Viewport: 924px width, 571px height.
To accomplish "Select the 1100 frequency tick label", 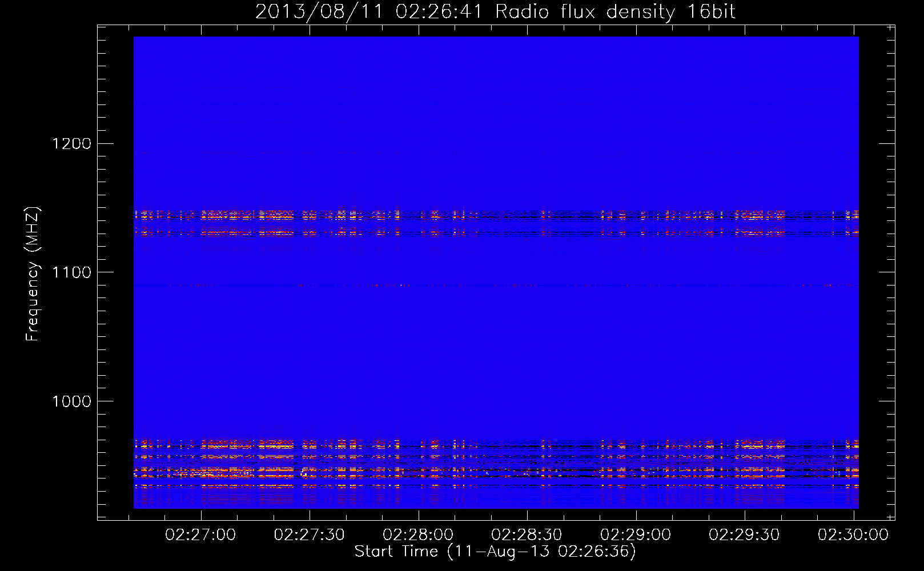I will point(72,272).
